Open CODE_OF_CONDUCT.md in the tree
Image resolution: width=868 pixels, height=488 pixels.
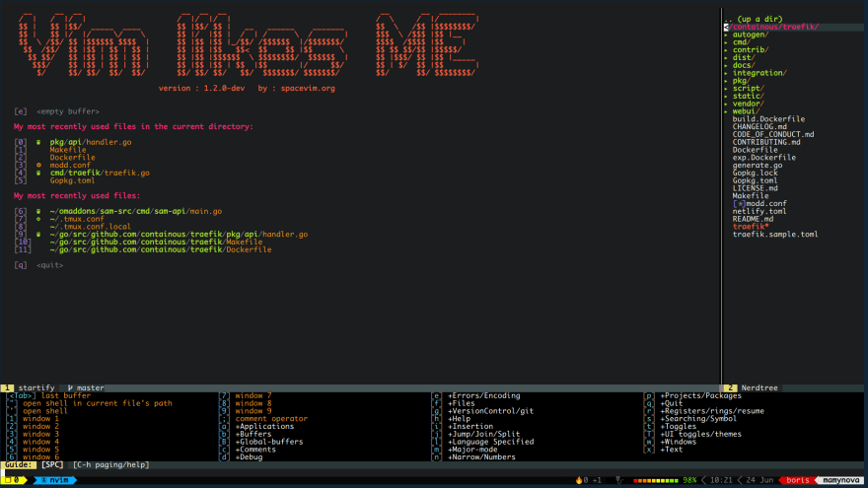(772, 134)
